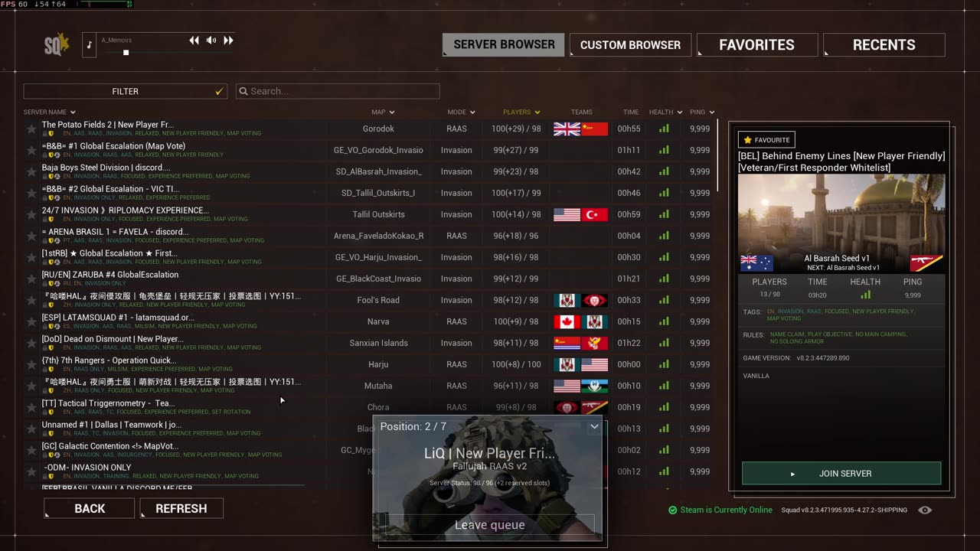The width and height of the screenshot is (980, 551).
Task: Click the Favourite button in server details
Action: (766, 140)
